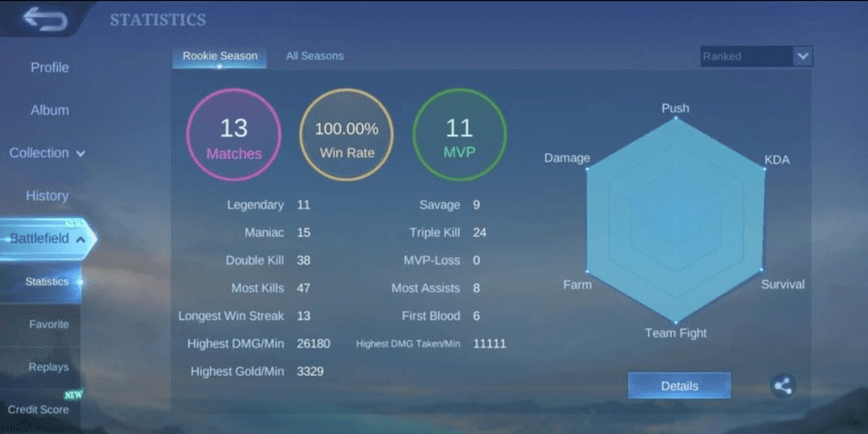Screen dimensions: 868x434
Task: Go to the Album section
Action: pyautogui.click(x=50, y=110)
